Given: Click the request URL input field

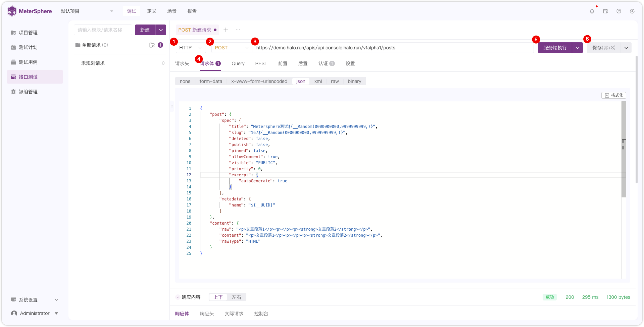Looking at the screenshot, I should coord(393,48).
